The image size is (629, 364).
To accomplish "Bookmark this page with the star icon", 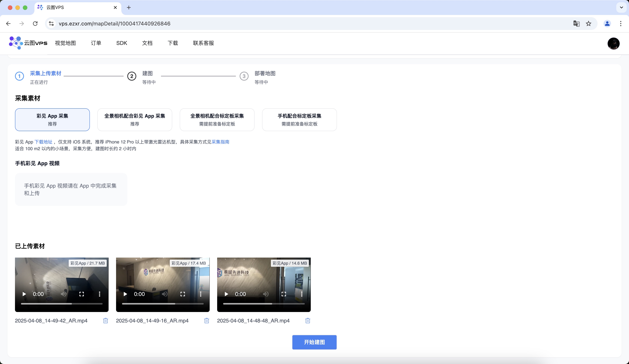I will point(589,23).
